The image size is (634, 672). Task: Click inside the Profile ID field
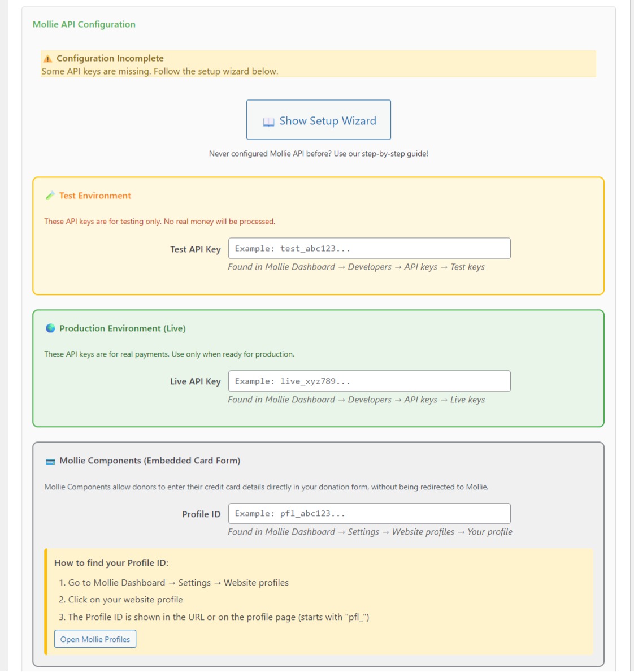370,514
